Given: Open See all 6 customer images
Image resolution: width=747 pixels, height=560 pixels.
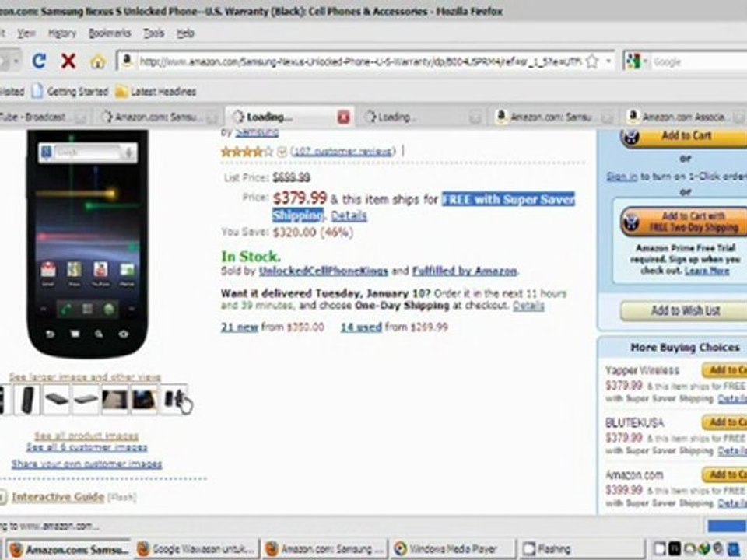Looking at the screenshot, I should (x=86, y=447).
